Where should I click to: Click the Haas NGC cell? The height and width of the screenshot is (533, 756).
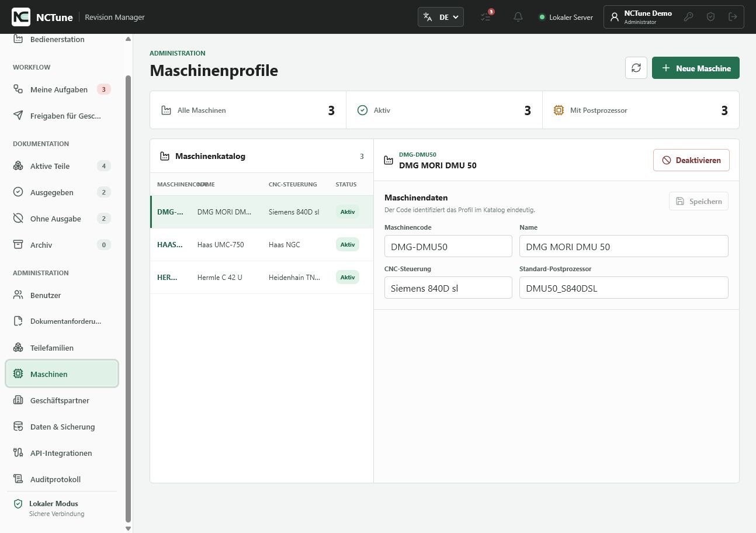pyautogui.click(x=284, y=244)
